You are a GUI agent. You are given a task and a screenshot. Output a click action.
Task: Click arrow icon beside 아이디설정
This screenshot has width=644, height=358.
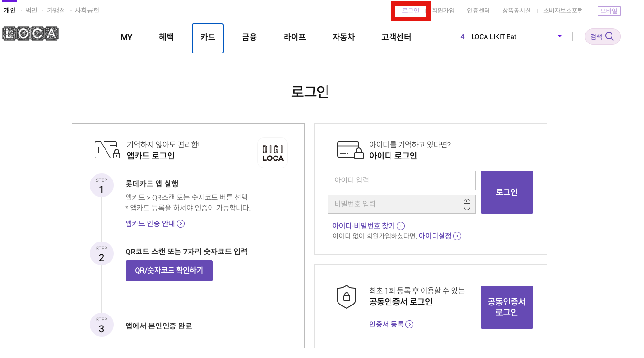click(x=457, y=236)
